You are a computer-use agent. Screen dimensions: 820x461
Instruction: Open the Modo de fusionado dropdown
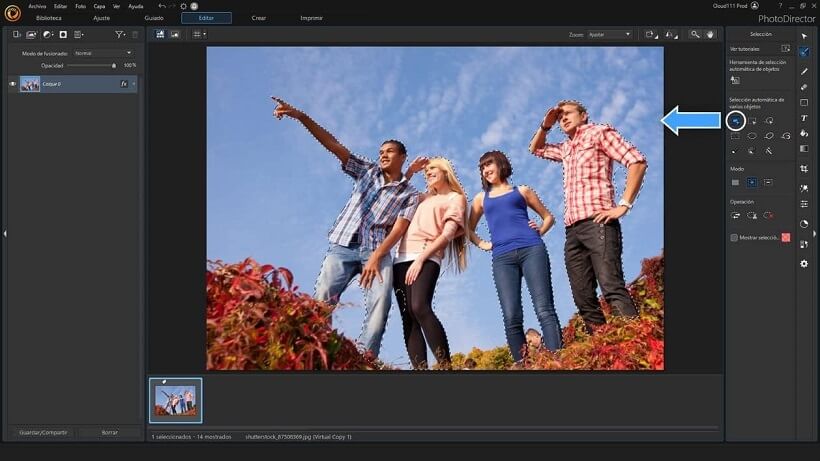coord(103,53)
